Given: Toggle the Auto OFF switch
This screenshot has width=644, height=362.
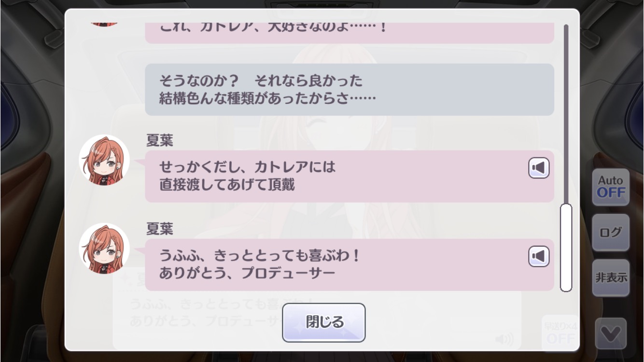Looking at the screenshot, I should (x=611, y=187).
